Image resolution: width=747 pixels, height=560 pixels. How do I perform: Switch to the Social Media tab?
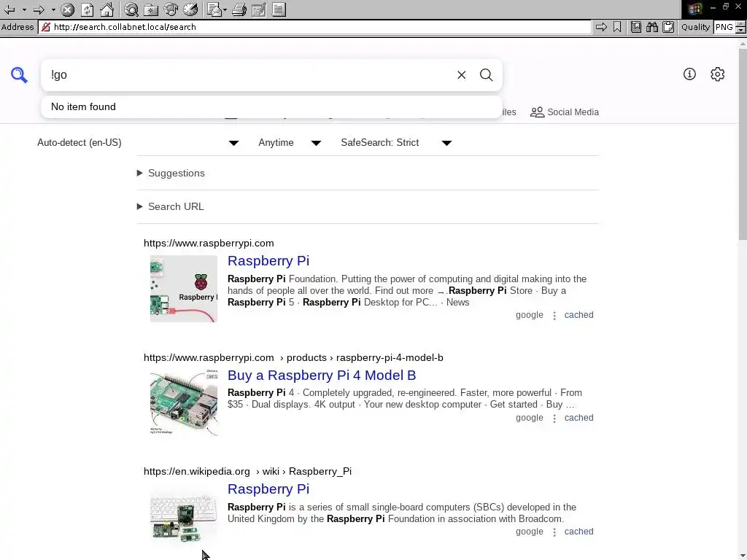(565, 112)
